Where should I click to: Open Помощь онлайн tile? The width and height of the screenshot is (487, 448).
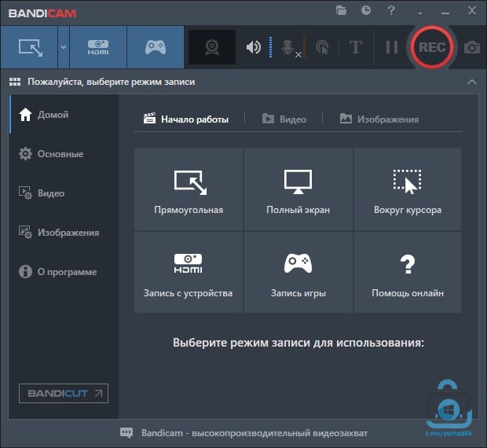[x=408, y=272]
